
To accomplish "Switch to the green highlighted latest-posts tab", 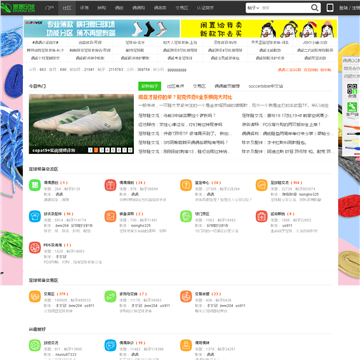I will [150, 86].
